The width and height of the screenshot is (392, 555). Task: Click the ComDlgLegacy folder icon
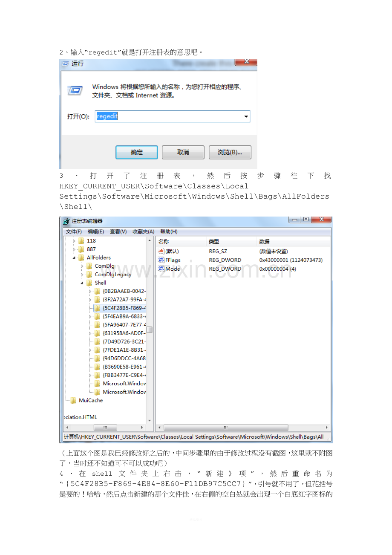tap(89, 275)
